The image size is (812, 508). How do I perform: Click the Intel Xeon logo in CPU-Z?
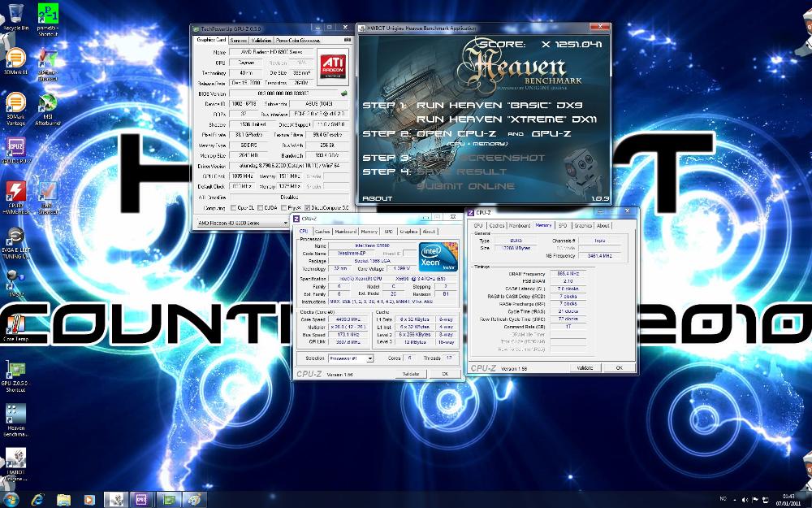click(x=438, y=256)
